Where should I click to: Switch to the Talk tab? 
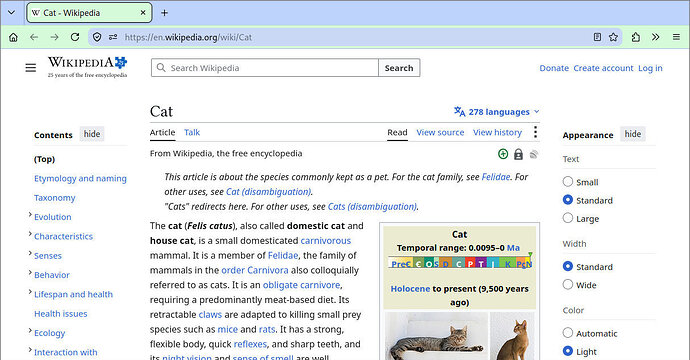point(192,132)
